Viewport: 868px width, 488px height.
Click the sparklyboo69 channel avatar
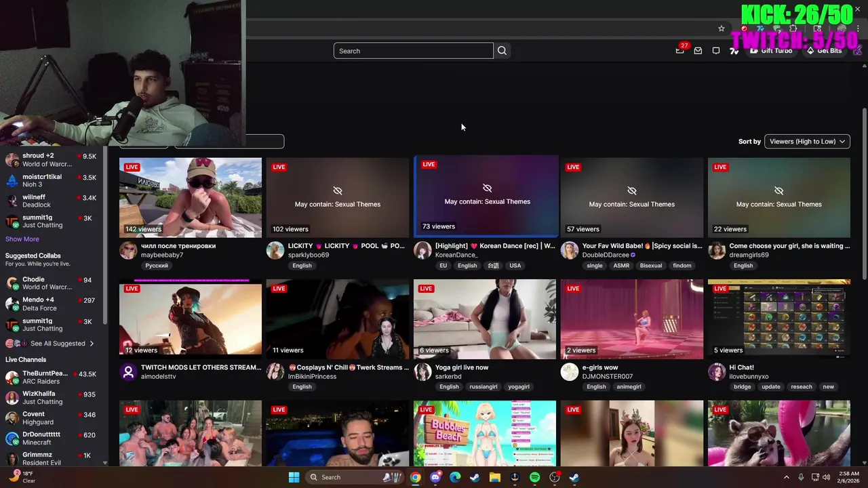(275, 250)
